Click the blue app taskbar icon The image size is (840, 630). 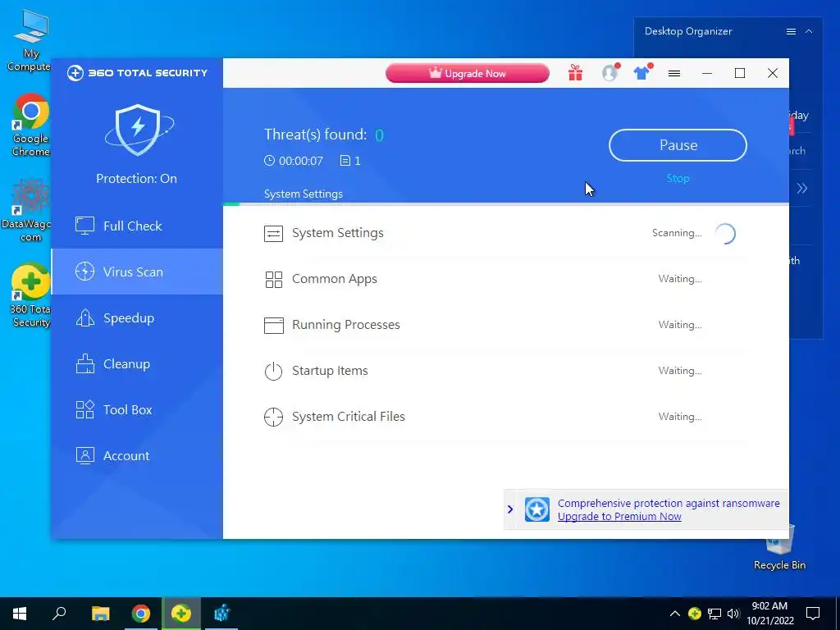point(221,614)
